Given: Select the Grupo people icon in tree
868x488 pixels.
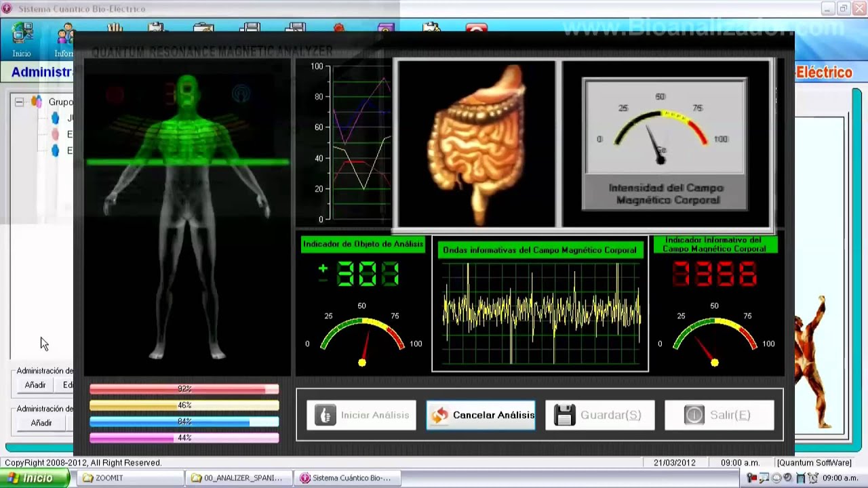Looking at the screenshot, I should (x=36, y=102).
